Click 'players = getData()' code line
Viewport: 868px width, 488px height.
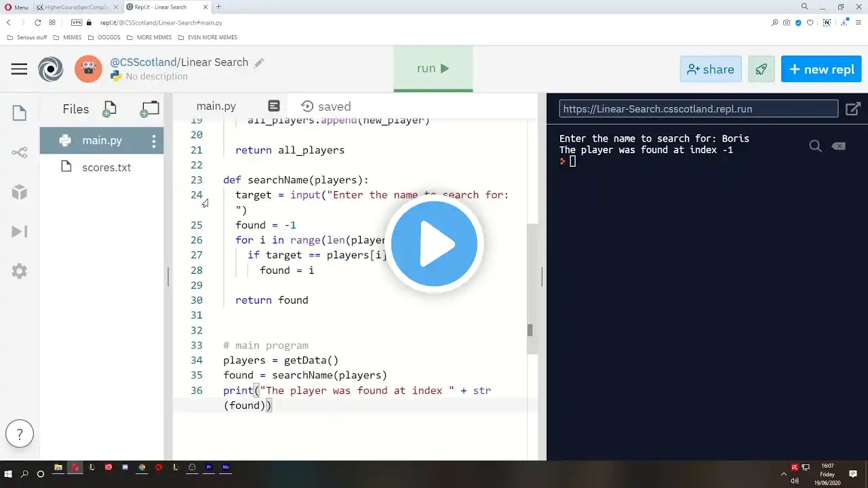281,360
